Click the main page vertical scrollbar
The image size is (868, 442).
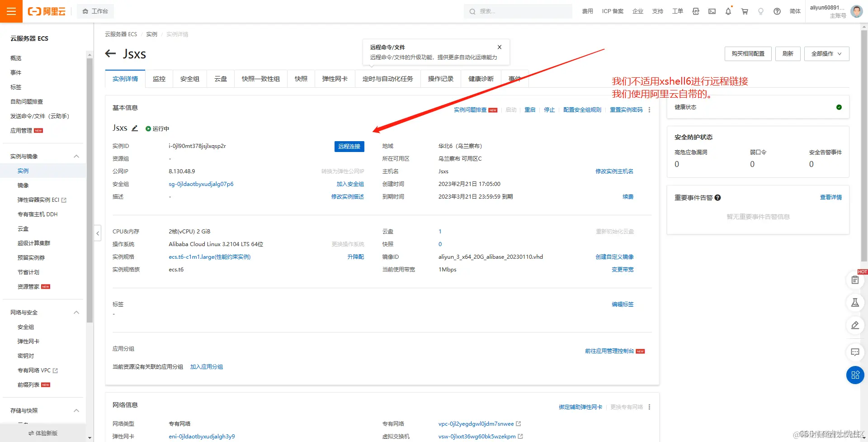(x=864, y=145)
